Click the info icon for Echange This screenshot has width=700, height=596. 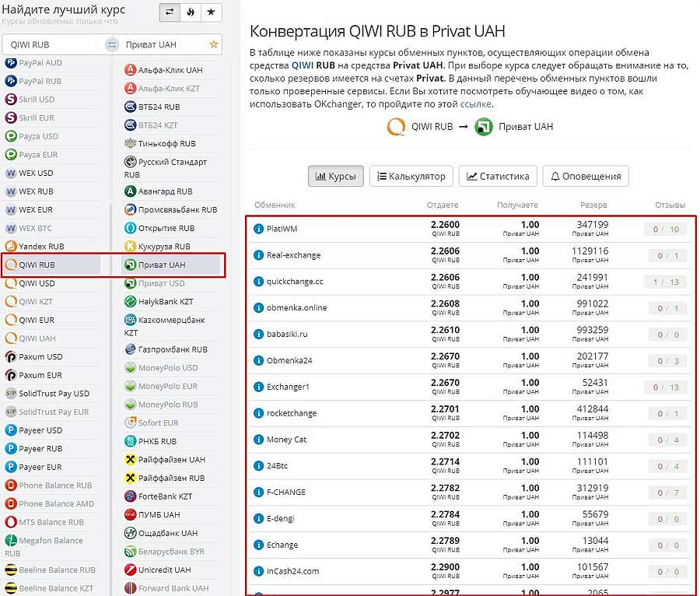click(258, 545)
